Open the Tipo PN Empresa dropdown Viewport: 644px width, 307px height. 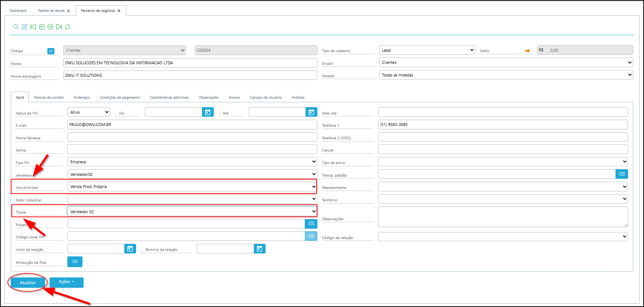(192, 162)
